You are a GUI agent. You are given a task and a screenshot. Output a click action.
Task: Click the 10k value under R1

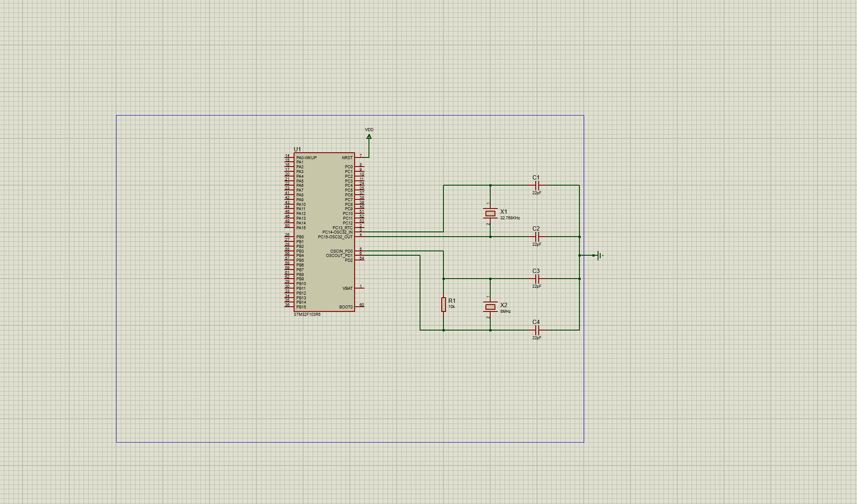click(x=452, y=307)
